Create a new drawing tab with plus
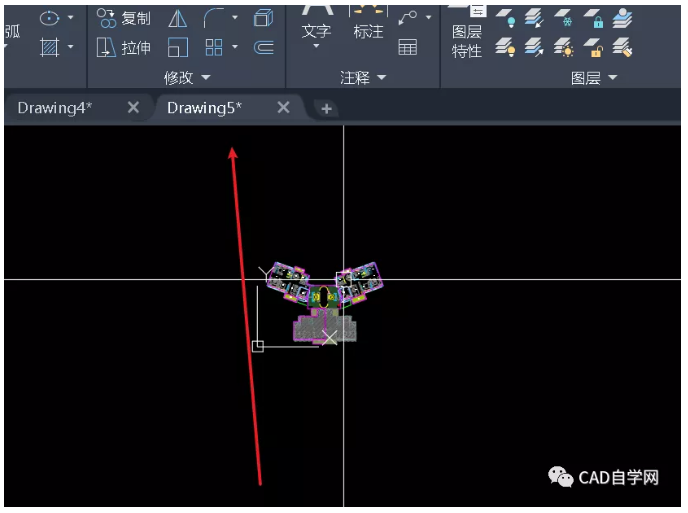The image size is (688, 513). [x=326, y=109]
